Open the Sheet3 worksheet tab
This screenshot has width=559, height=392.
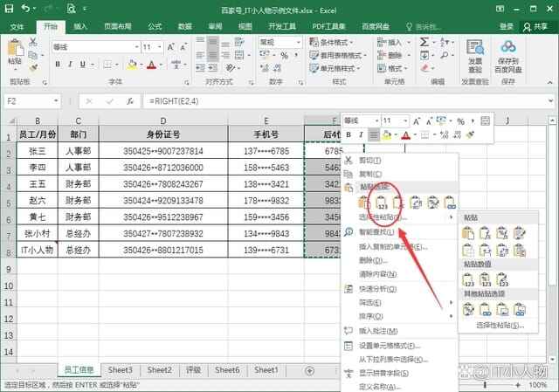(120, 370)
